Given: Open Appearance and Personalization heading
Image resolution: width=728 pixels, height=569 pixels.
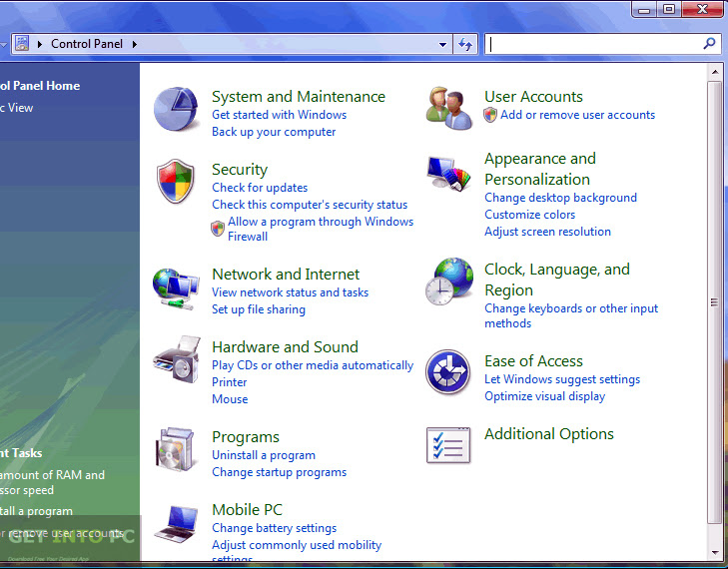Looking at the screenshot, I should coord(540,169).
